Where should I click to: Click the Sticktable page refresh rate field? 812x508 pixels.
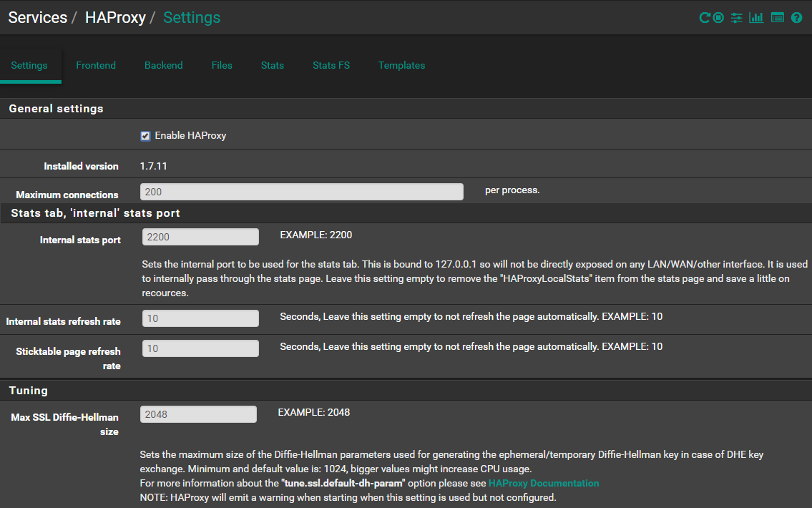[x=200, y=348]
